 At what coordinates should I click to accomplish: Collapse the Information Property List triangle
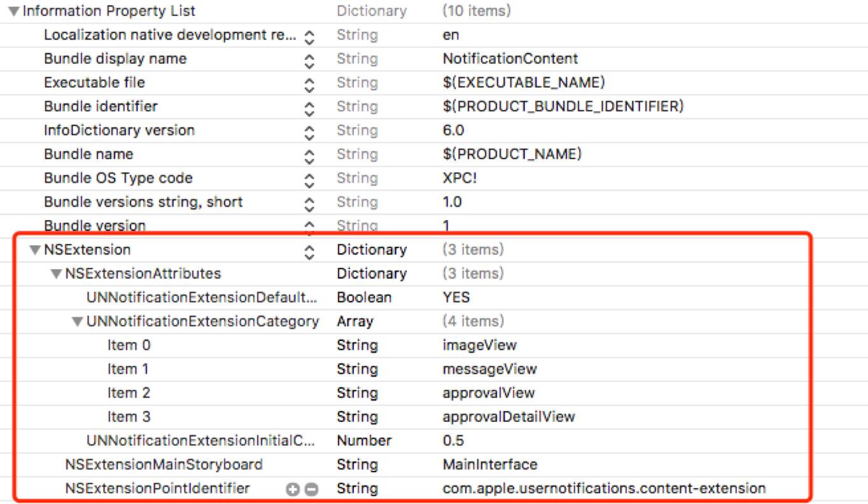[x=14, y=11]
